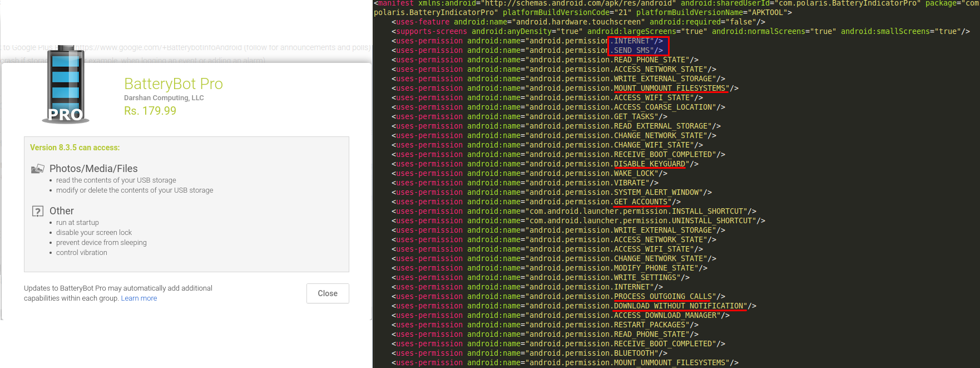Click the ACCESS_DOWNLOAD_MANAGER permission line
The height and width of the screenshot is (368, 980).
pos(561,316)
